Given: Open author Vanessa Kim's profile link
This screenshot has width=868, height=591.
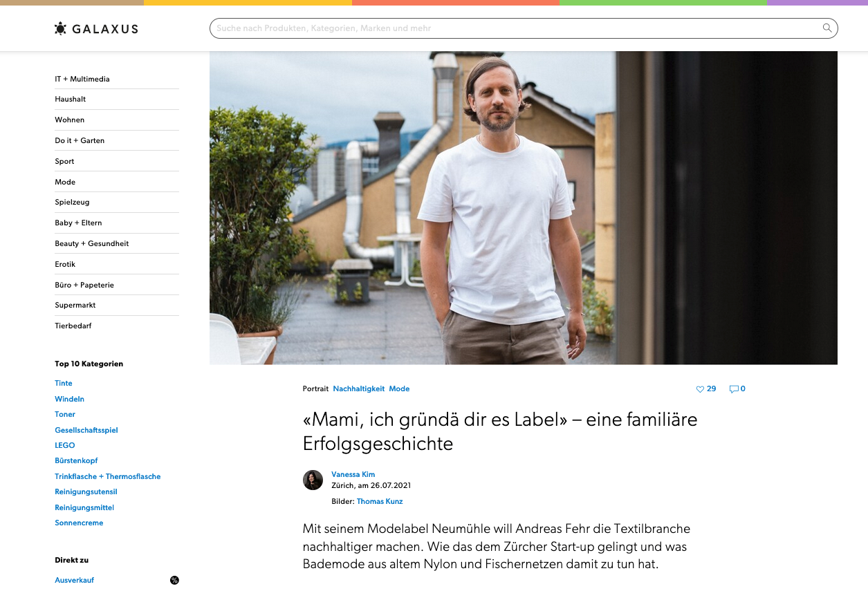Looking at the screenshot, I should 353,474.
